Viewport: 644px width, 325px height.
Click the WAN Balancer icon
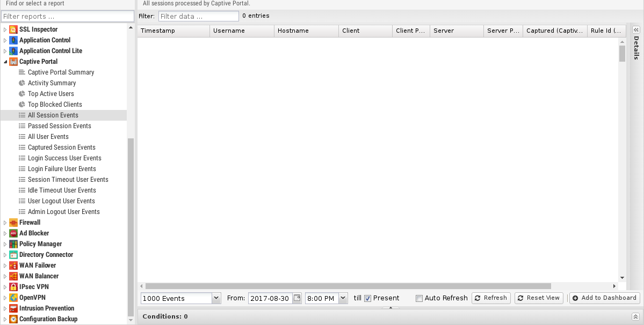pyautogui.click(x=13, y=276)
